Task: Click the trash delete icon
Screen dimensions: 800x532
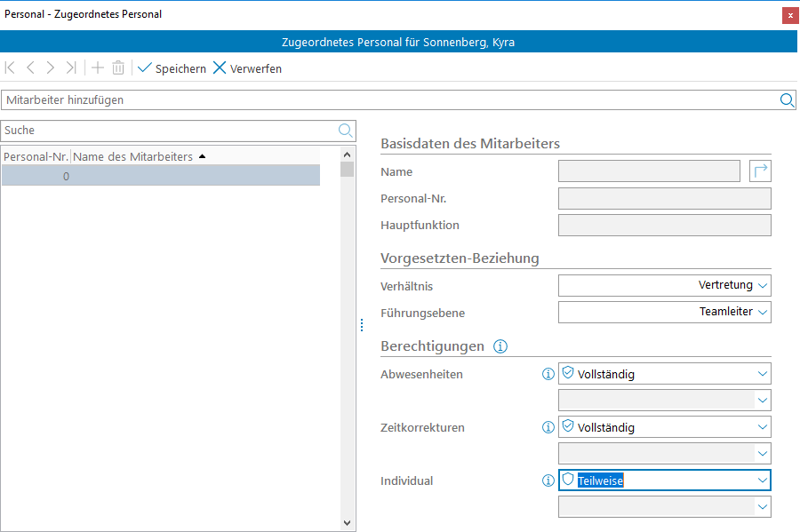Action: (118, 68)
